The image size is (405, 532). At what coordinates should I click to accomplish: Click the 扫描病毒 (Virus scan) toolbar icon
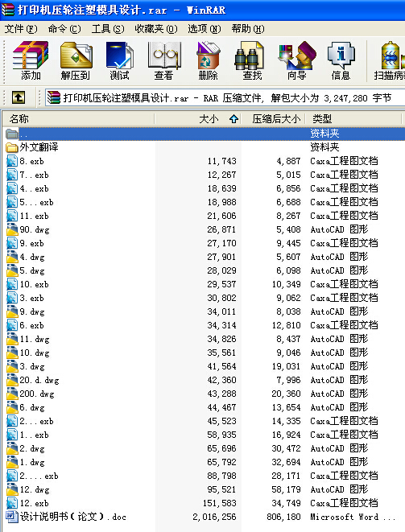pos(390,60)
